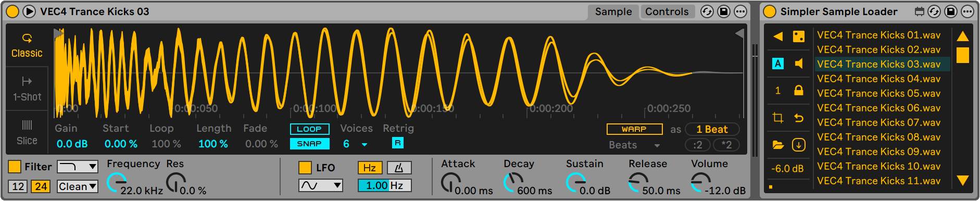The image size is (980, 201).
Task: Save the Simpler preset with disk icon
Action: (x=724, y=11)
